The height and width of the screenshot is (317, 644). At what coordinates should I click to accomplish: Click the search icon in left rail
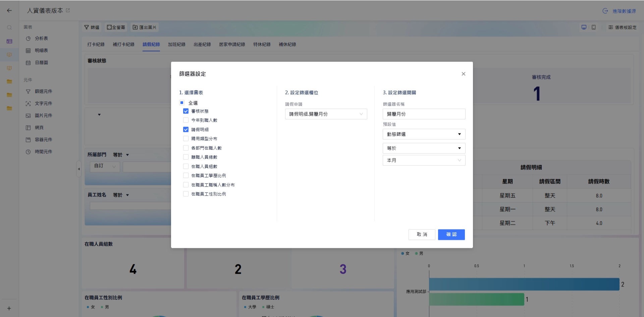click(x=9, y=27)
